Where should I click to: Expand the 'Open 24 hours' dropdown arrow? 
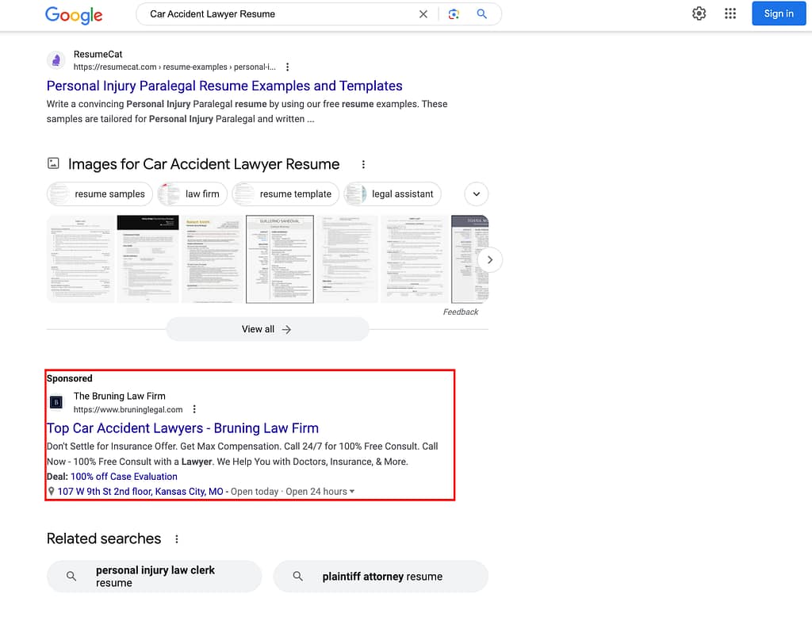352,491
